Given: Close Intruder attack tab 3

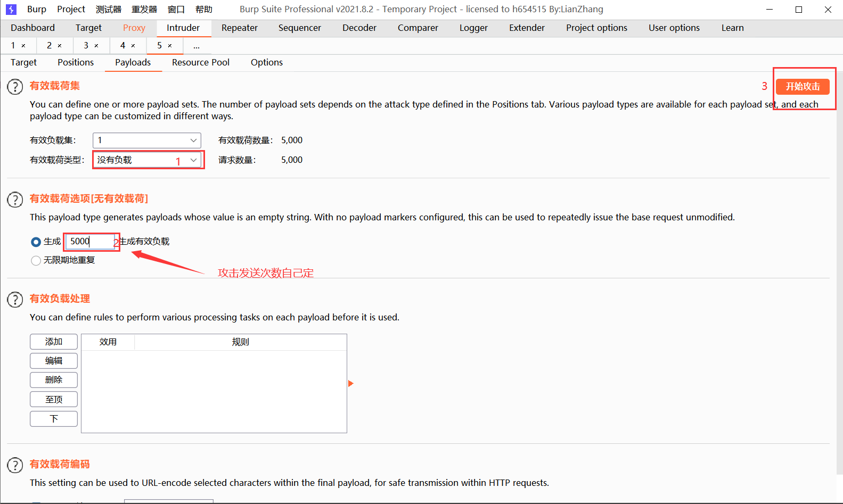Looking at the screenshot, I should (x=96, y=46).
